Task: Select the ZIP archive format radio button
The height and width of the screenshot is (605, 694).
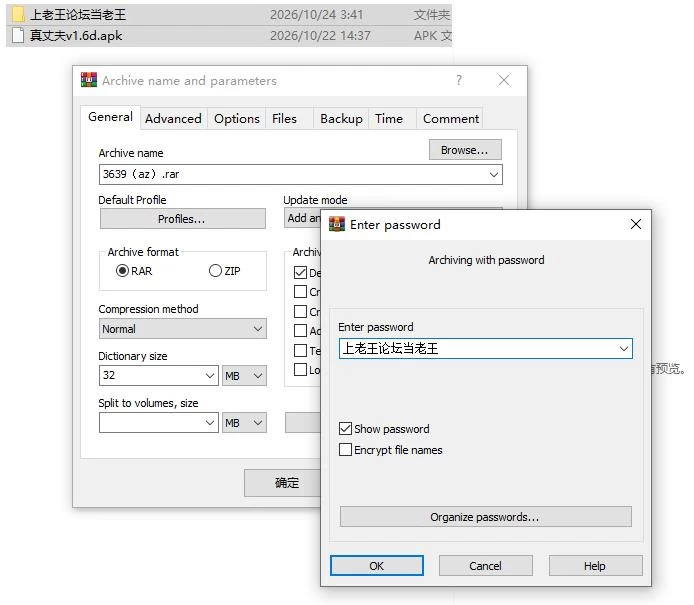Action: click(215, 270)
